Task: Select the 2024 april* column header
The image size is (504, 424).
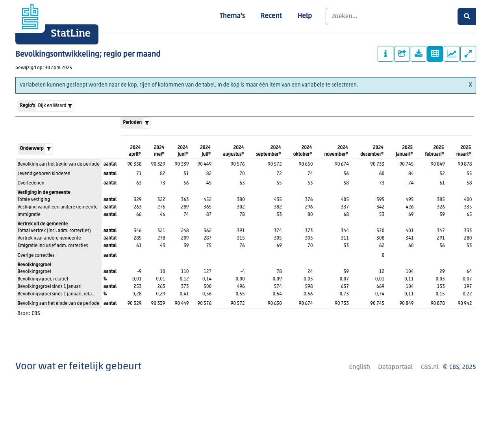Action: (x=135, y=151)
